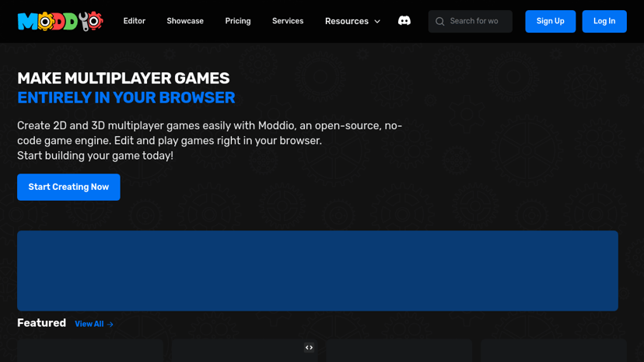Click the Log In button

[604, 21]
